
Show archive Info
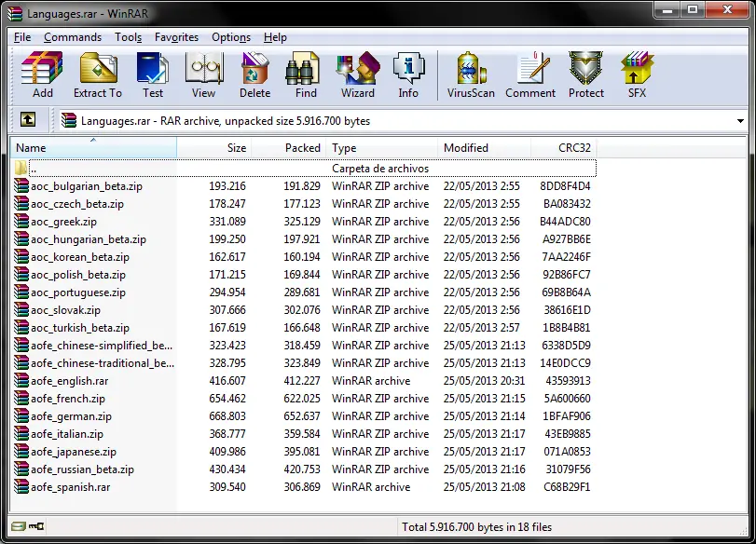point(408,75)
